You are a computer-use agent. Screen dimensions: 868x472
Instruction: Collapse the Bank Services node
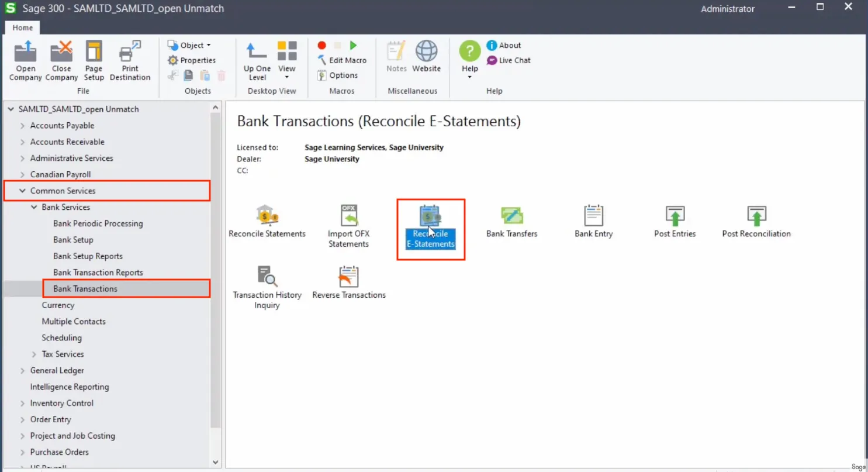pyautogui.click(x=34, y=207)
